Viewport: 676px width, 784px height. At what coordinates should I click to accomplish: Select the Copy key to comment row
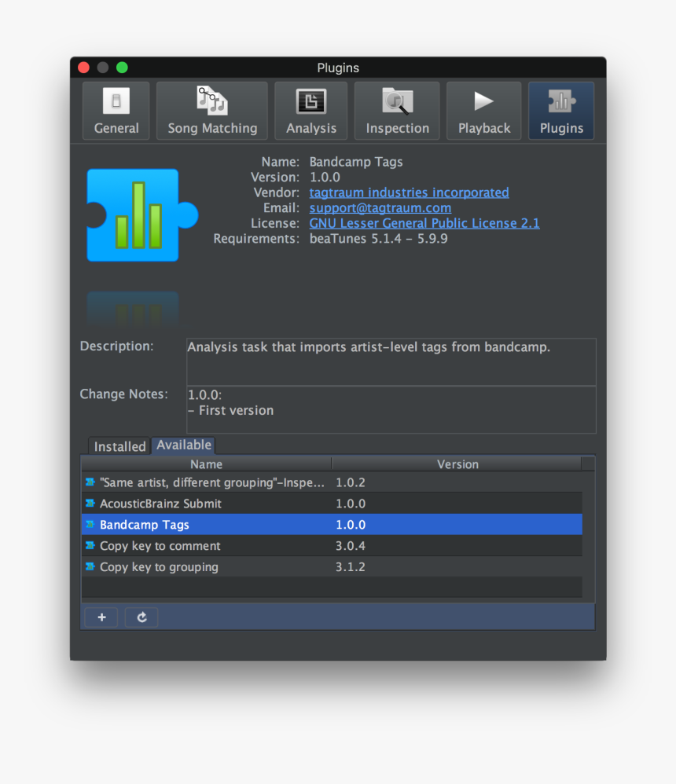(332, 545)
